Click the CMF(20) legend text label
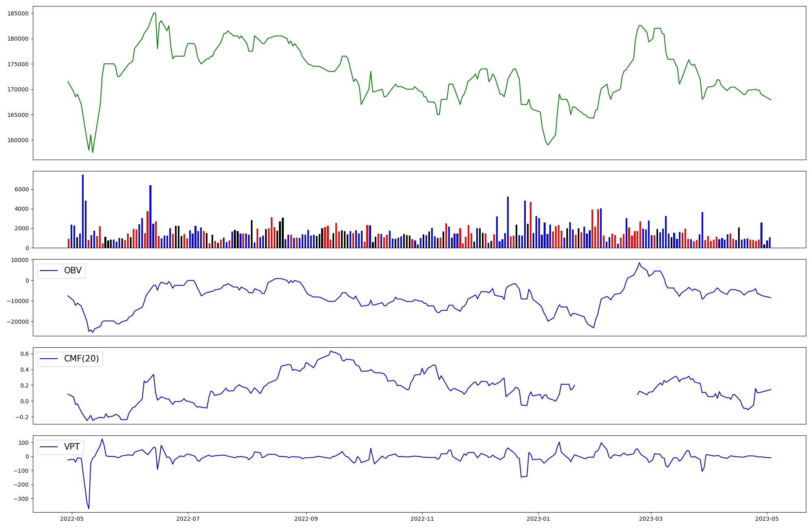Viewport: 812px width, 528px height. pyautogui.click(x=81, y=359)
